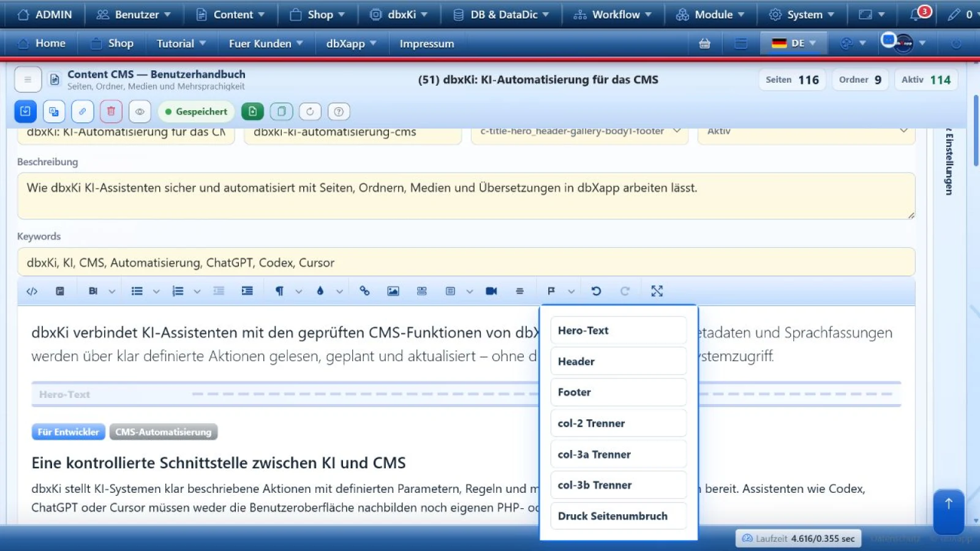The image size is (980, 551).
Task: Insert Druck Seitenumbruch from the menu
Action: (x=618, y=516)
